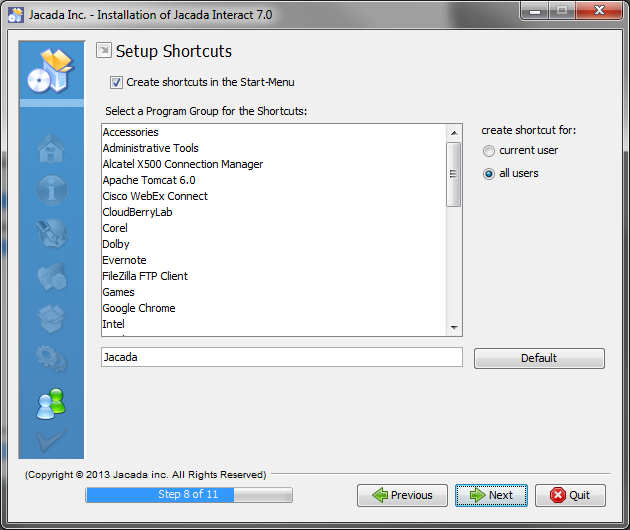Select Intel program group
The height and width of the screenshot is (530, 630).
click(x=274, y=324)
